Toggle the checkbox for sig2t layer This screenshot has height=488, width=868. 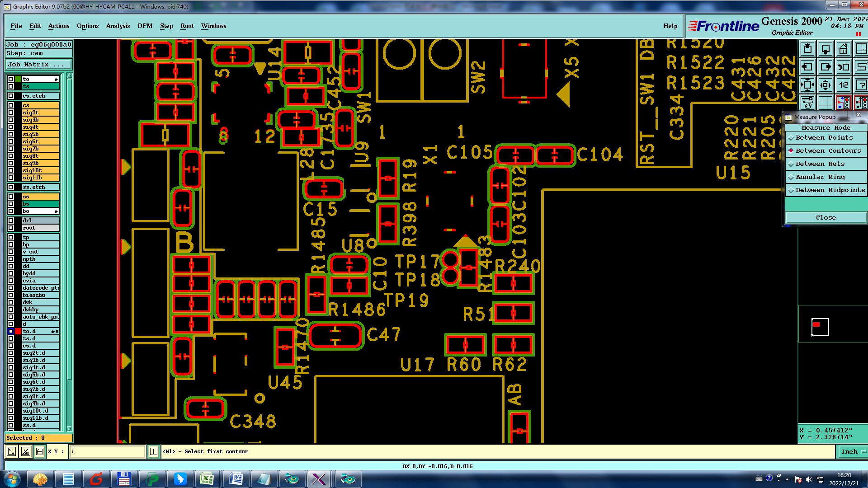coord(11,113)
